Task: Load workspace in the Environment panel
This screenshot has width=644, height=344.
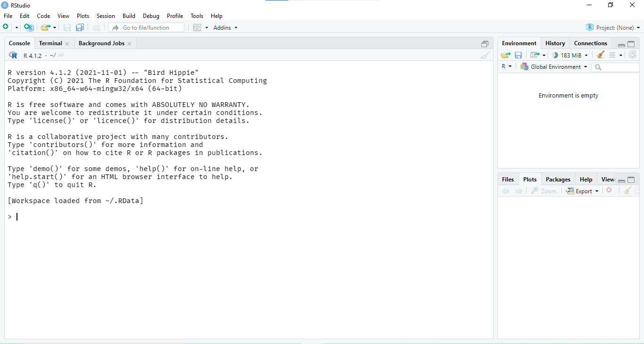Action: [505, 55]
